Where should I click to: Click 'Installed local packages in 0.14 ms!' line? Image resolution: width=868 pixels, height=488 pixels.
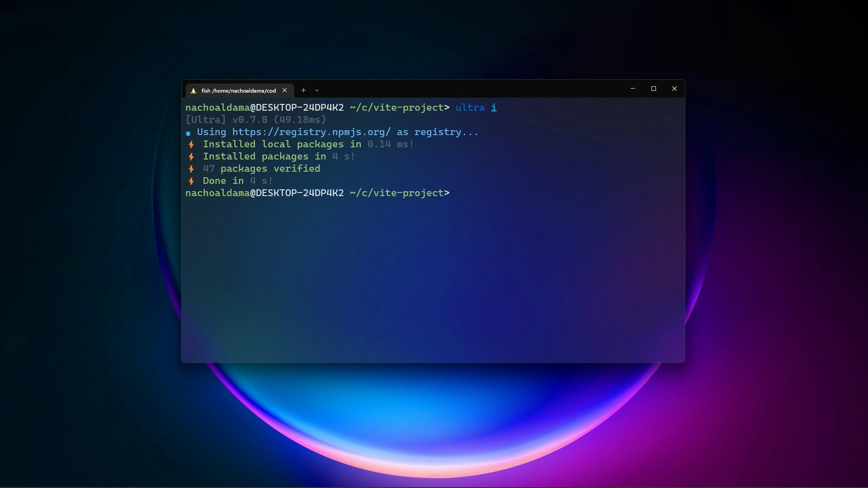(x=308, y=144)
